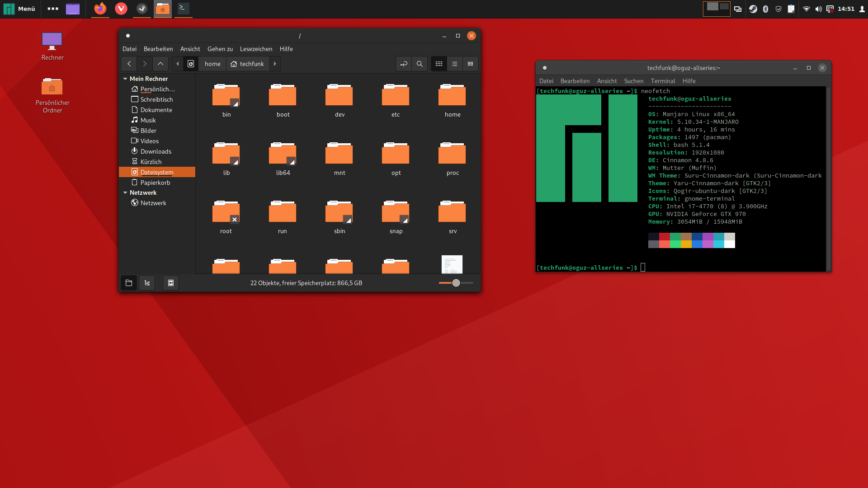Open the Suchen menu in terminal
The height and width of the screenshot is (488, 868).
633,81
